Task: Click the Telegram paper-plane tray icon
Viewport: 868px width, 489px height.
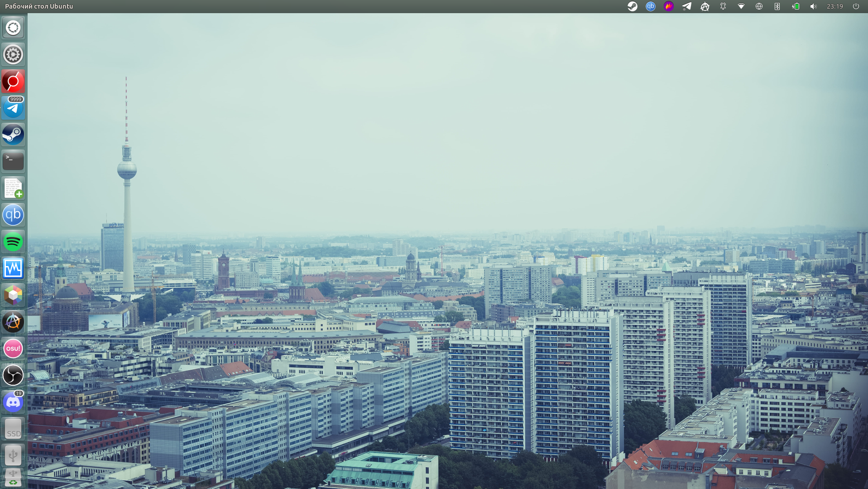Action: click(687, 6)
